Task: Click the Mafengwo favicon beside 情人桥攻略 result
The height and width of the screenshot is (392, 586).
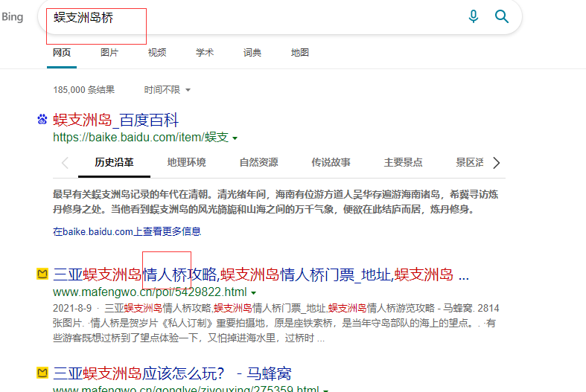Action: pos(42,274)
